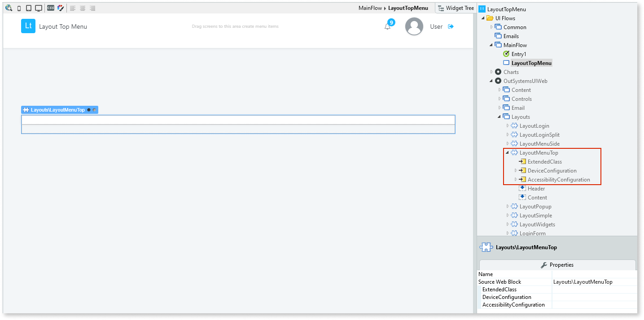The width and height of the screenshot is (644, 320).
Task: Expand the LayoutLogin web block node
Action: point(507,125)
